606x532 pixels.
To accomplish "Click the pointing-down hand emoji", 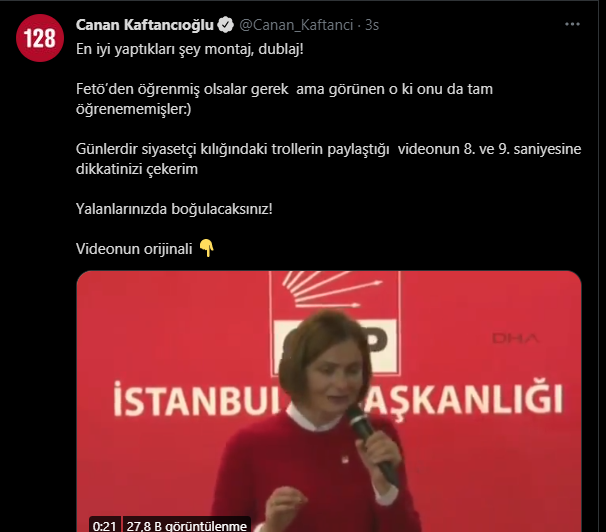I will [206, 248].
